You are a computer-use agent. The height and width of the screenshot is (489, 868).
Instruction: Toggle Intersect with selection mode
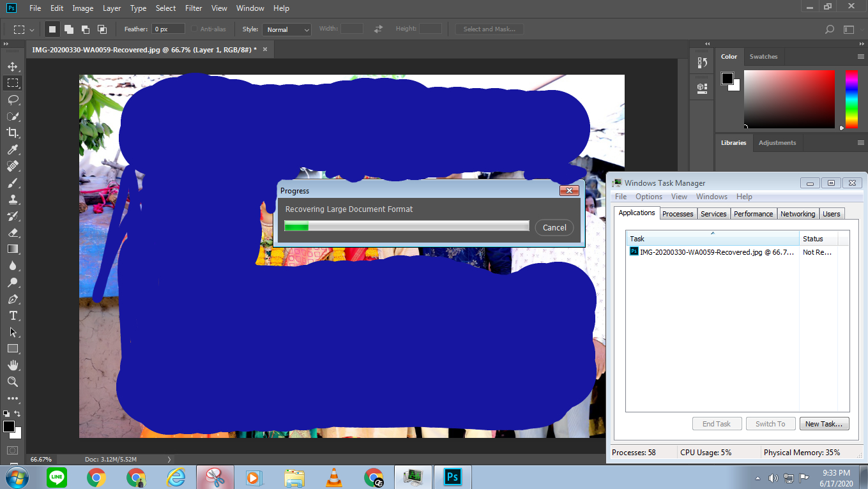[x=102, y=28]
